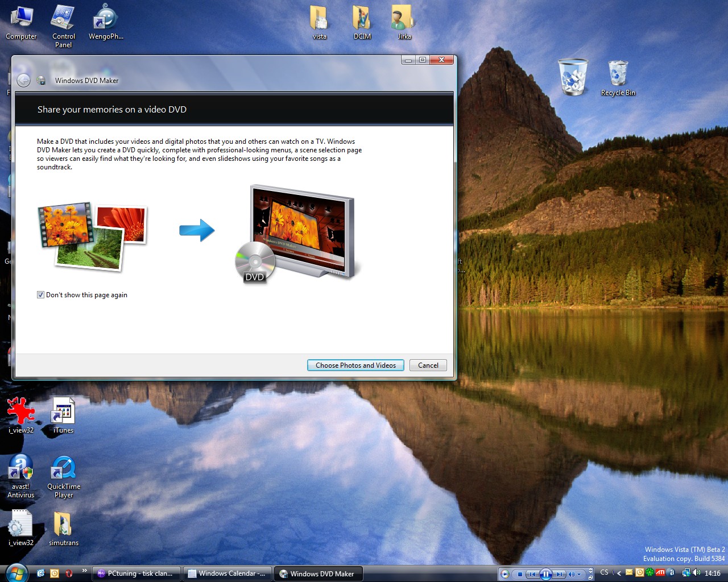Image resolution: width=728 pixels, height=582 pixels.
Task: Cancel the Windows DVD Maker wizard
Action: click(428, 365)
